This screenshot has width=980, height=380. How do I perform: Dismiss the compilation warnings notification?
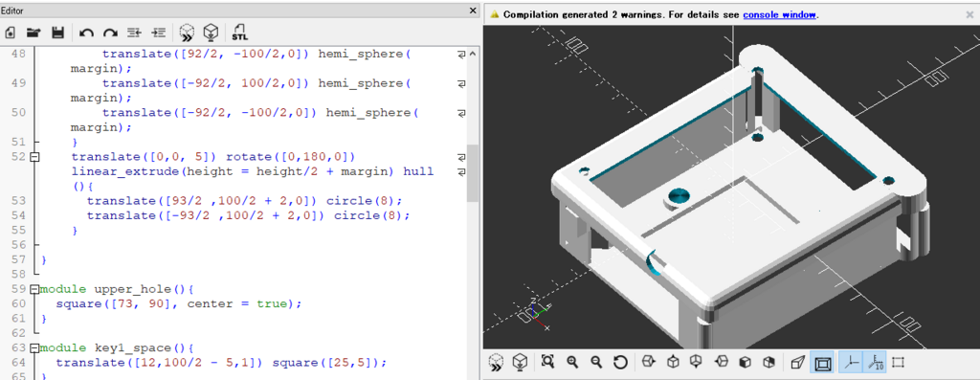970,14
